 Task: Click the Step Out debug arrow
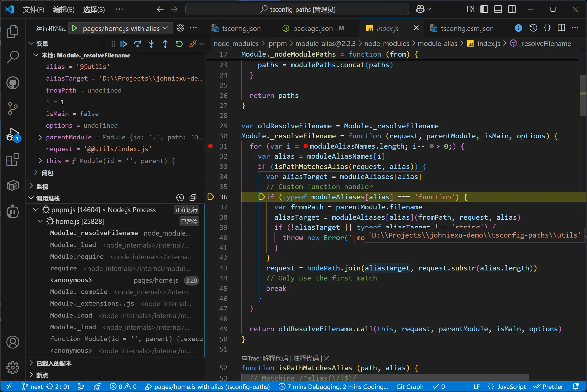165,44
